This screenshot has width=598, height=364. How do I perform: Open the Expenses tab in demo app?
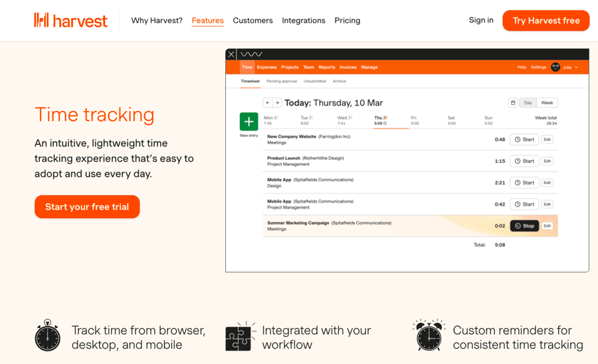tap(266, 67)
